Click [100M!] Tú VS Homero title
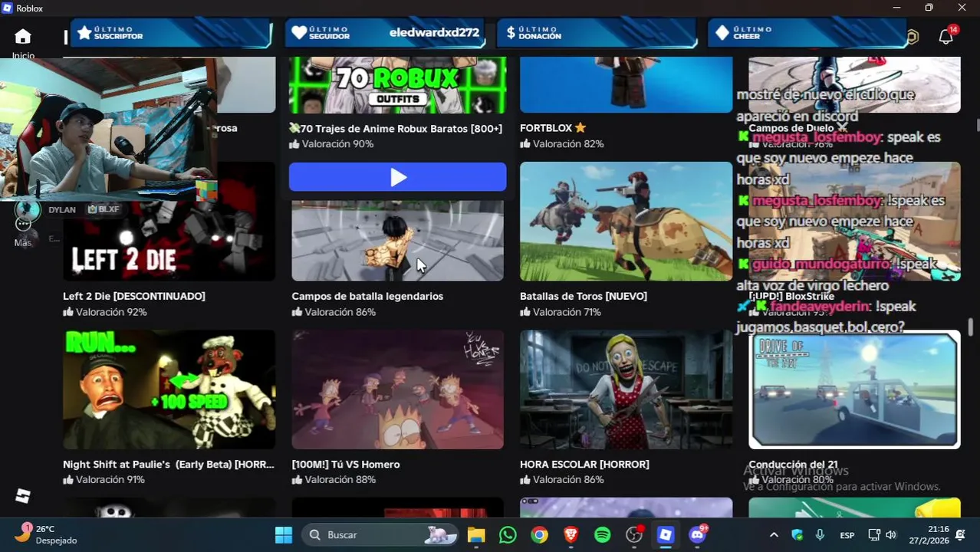 click(x=346, y=464)
